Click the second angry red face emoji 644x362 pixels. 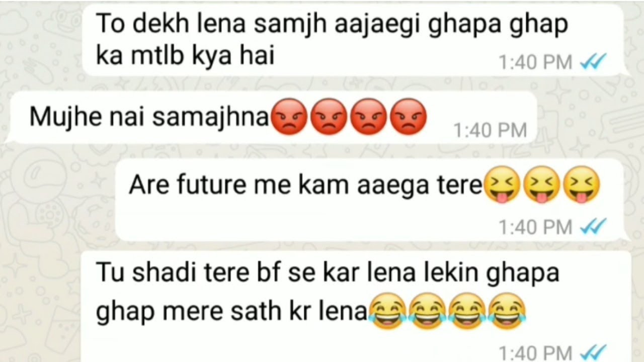click(329, 117)
